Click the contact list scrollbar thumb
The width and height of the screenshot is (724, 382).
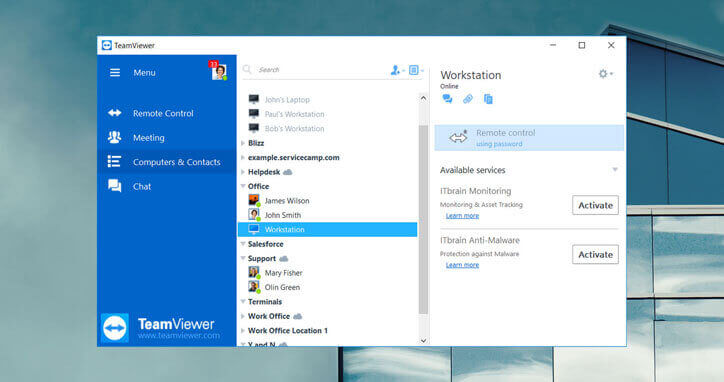click(423, 219)
